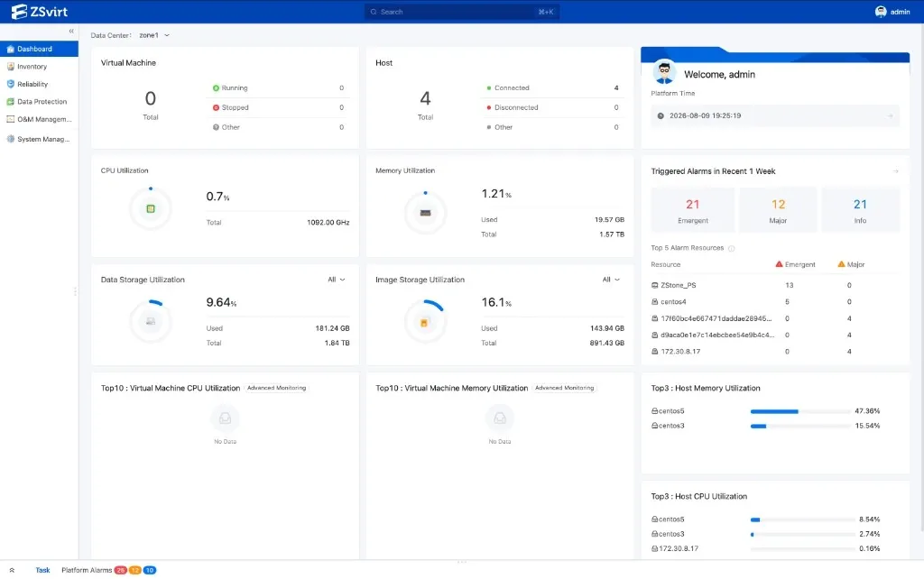924x579 pixels.
Task: Click the Platform Time value field
Action: pyautogui.click(x=775, y=116)
